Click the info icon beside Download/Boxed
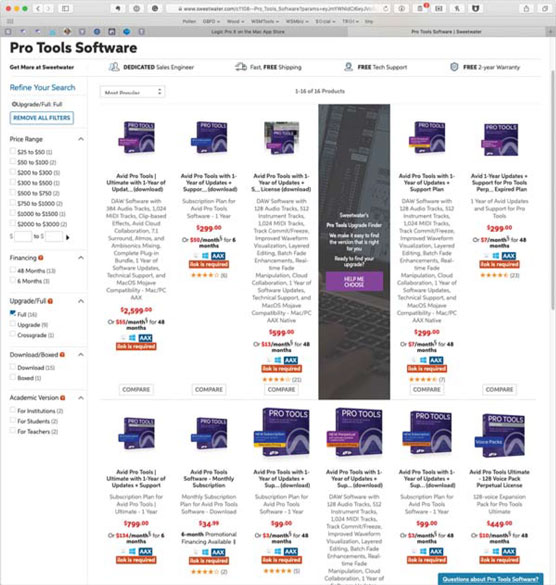This screenshot has width=556, height=585. click(x=62, y=354)
